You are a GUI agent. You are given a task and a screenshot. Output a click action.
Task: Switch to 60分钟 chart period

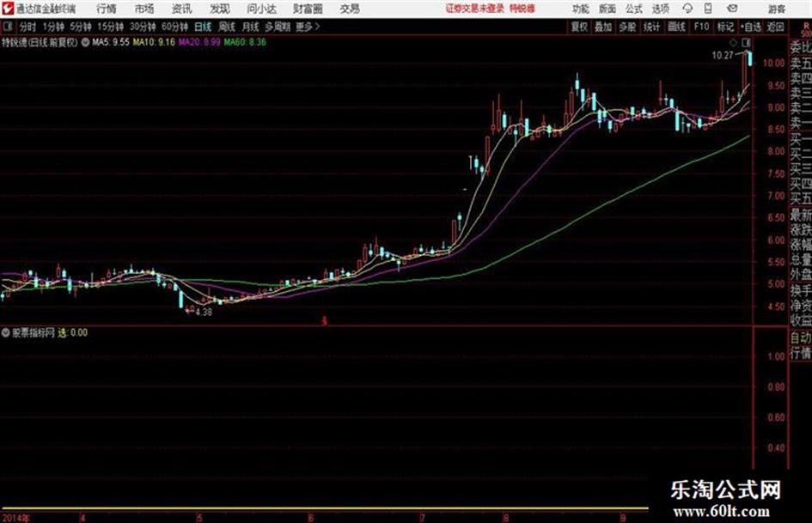[175, 27]
